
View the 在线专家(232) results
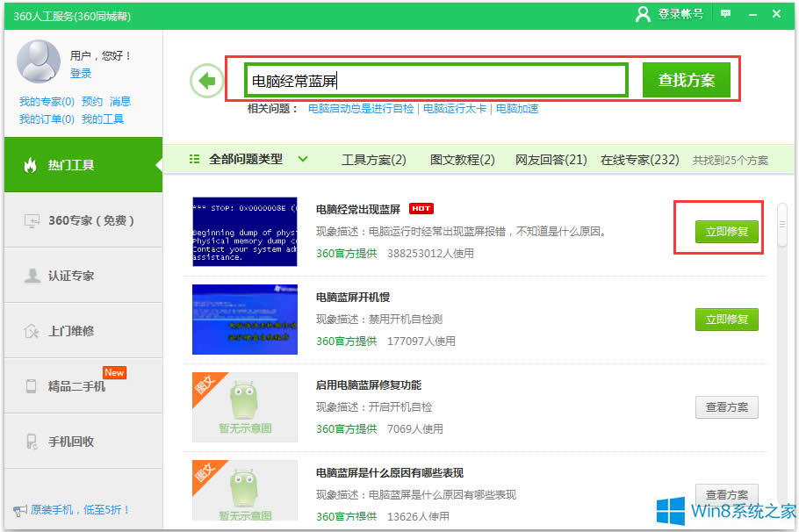pyautogui.click(x=641, y=160)
